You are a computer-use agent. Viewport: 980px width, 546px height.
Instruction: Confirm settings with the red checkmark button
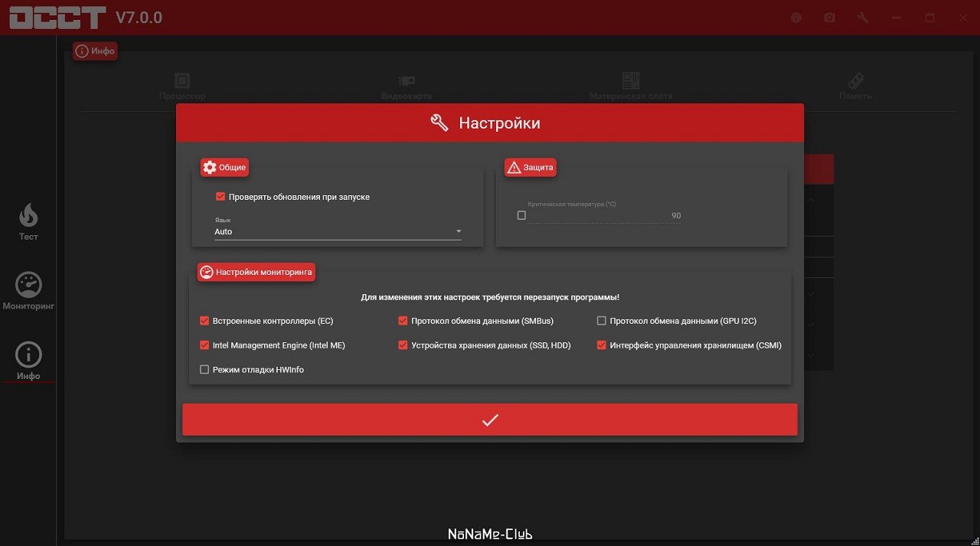pos(490,420)
